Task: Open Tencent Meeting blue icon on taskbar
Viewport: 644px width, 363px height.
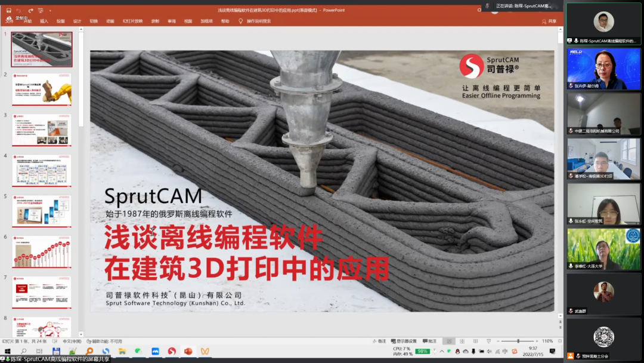Action: tap(155, 351)
